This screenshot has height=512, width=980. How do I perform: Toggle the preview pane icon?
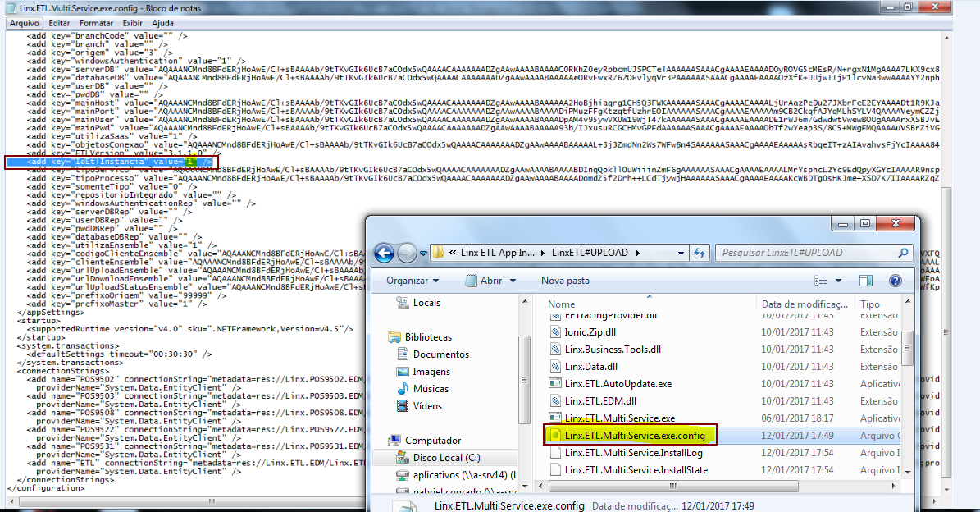pos(866,281)
